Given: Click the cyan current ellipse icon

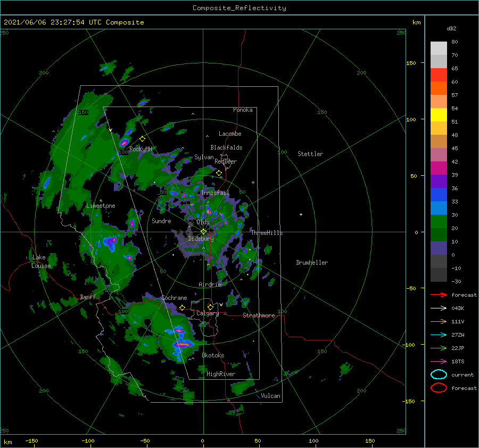Looking at the screenshot, I should click(x=439, y=374).
